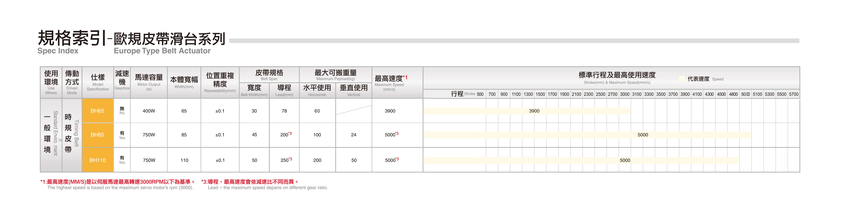Click the Motor Output header cell
The width and height of the screenshot is (868, 210).
149,82
